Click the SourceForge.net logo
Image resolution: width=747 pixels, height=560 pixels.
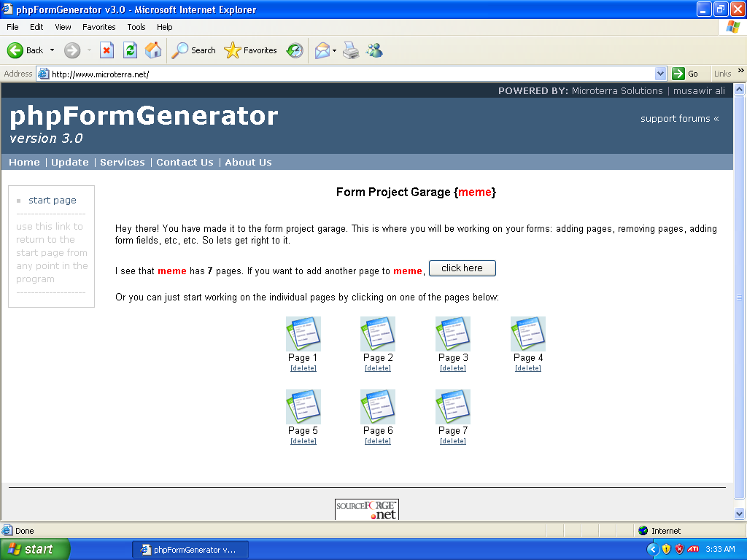366,509
